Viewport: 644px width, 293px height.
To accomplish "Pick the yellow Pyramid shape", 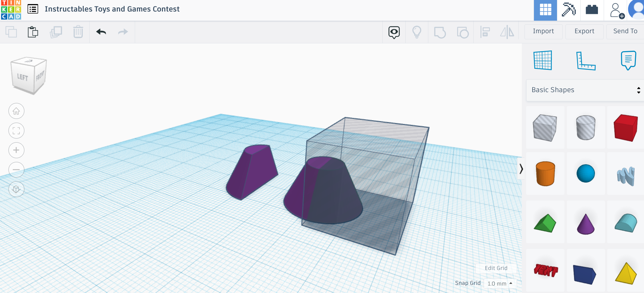I will 626,273.
